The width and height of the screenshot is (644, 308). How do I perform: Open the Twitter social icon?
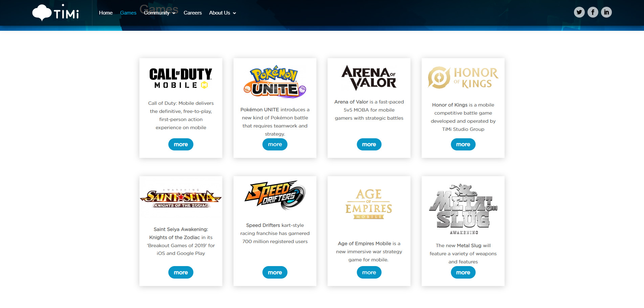[x=579, y=12]
